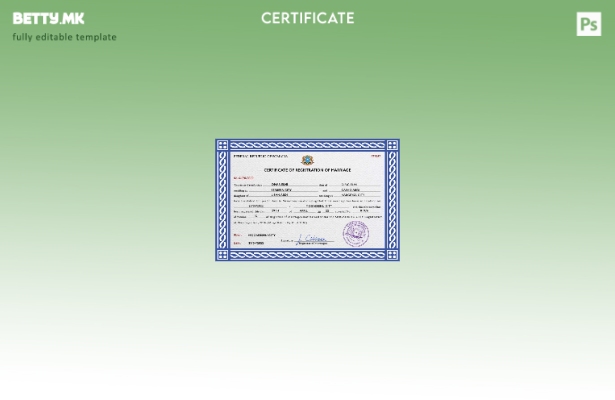Click the bottom braided blue border
The height and width of the screenshot is (400, 615).
click(x=307, y=255)
